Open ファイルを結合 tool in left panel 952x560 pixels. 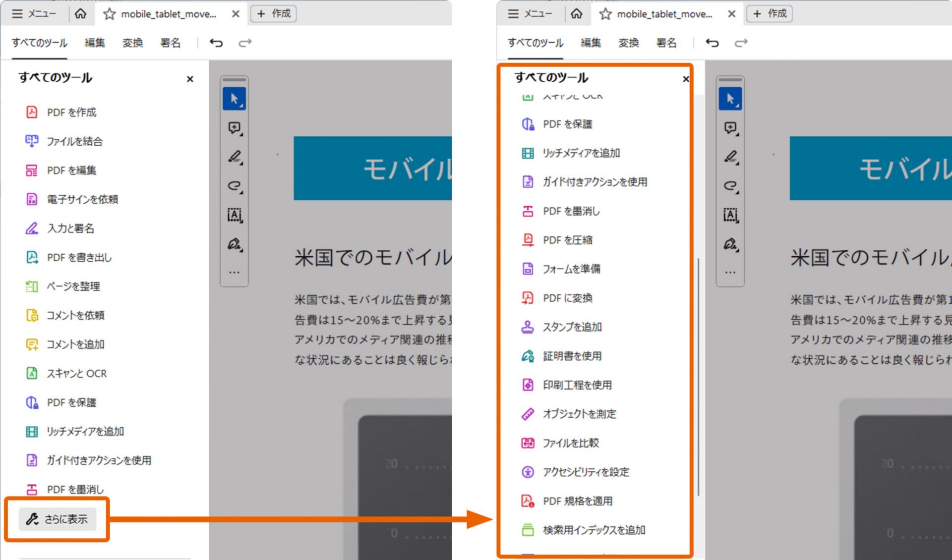(x=74, y=142)
